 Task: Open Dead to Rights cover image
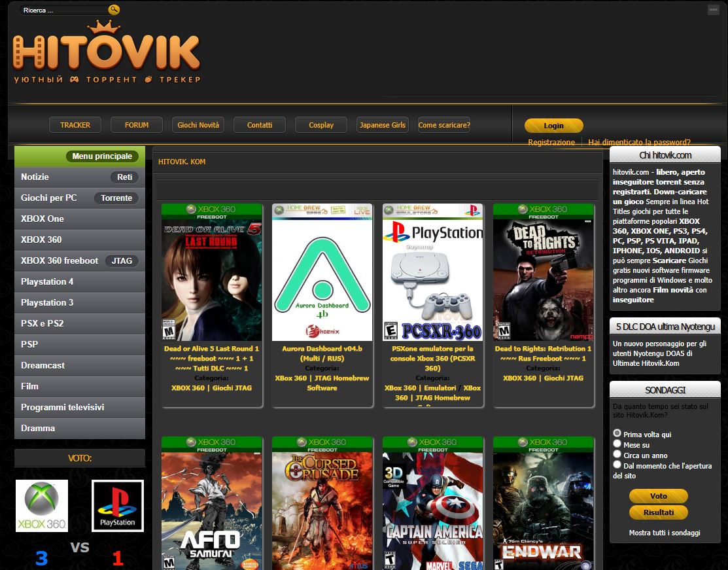(x=543, y=272)
